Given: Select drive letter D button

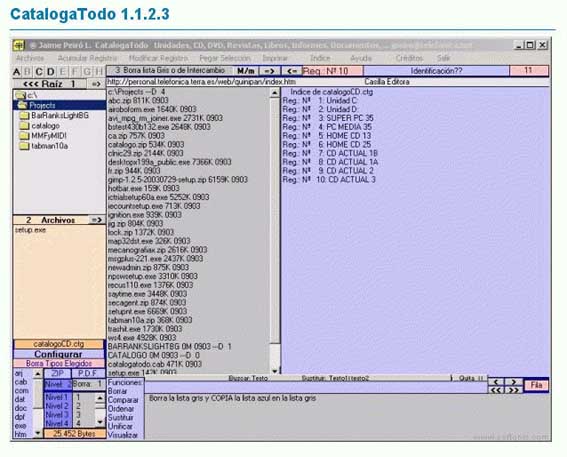Looking at the screenshot, I should click(x=51, y=72).
